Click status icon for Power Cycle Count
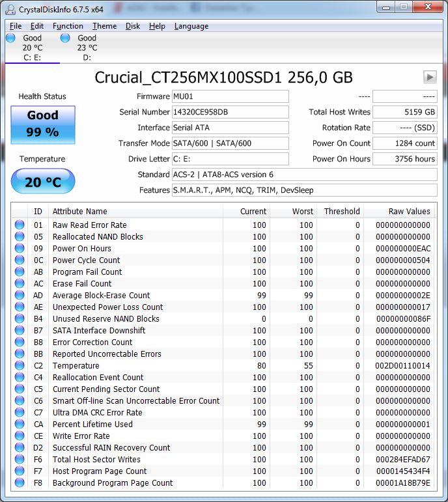Viewport: 448px width, 502px height. pos(20,260)
